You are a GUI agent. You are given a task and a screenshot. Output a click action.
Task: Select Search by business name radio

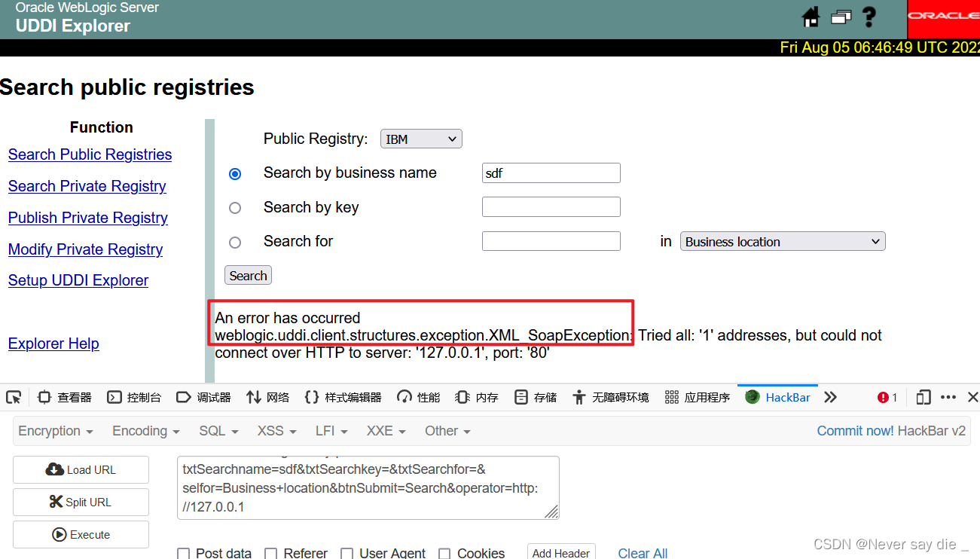pyautogui.click(x=235, y=174)
